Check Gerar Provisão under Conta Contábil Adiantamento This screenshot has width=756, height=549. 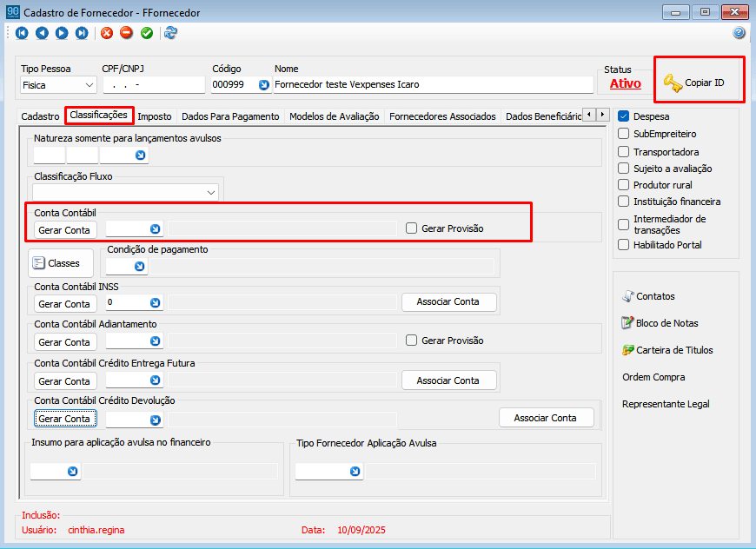click(x=411, y=341)
